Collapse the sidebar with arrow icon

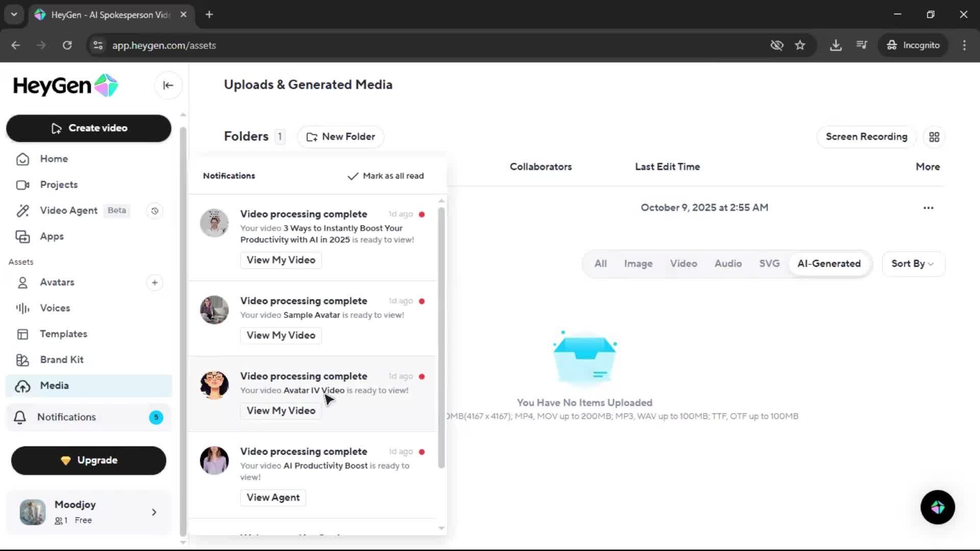pos(168,86)
